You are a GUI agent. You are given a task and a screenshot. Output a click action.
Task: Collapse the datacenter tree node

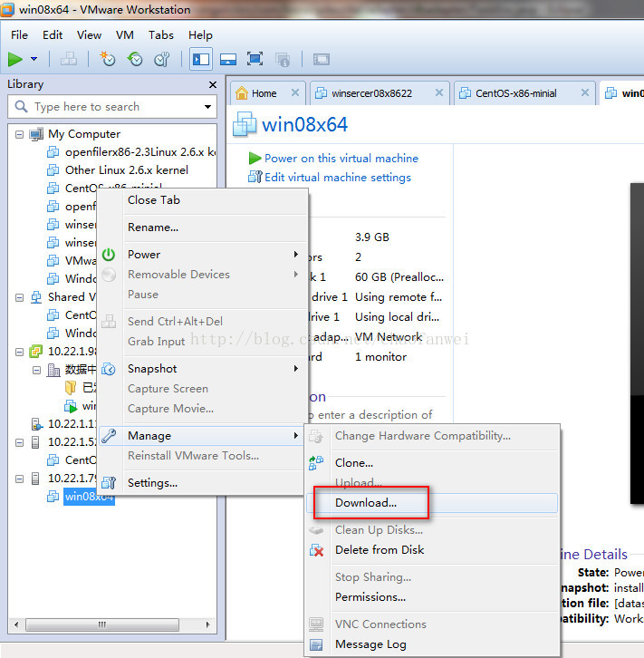[x=37, y=370]
